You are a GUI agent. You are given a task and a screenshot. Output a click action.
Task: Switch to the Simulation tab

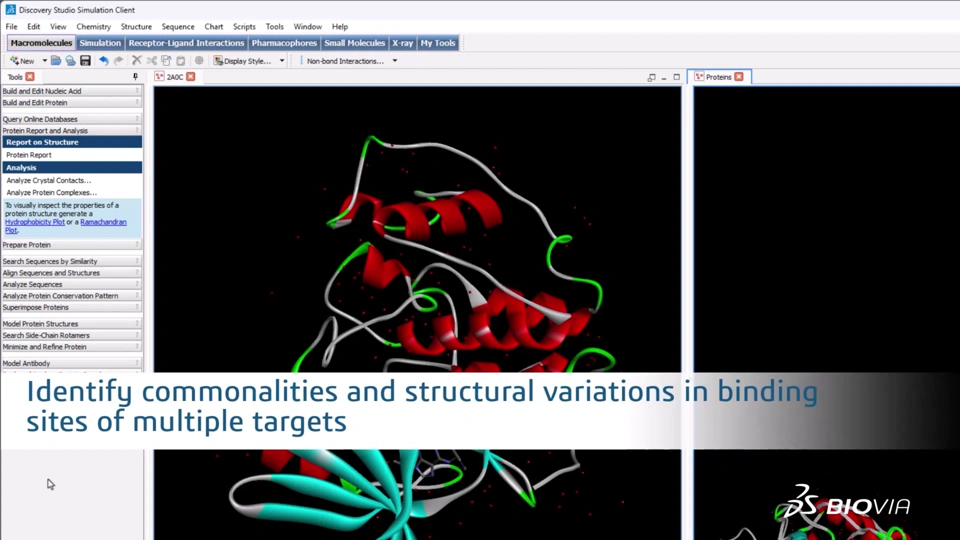100,43
